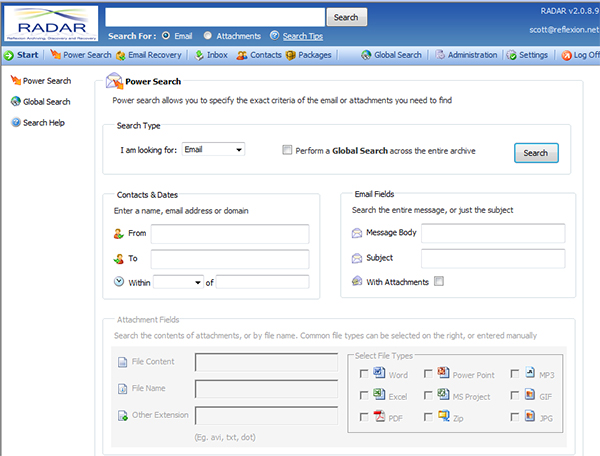Select the Attachments radio button
This screenshot has height=456, width=600.
click(207, 36)
